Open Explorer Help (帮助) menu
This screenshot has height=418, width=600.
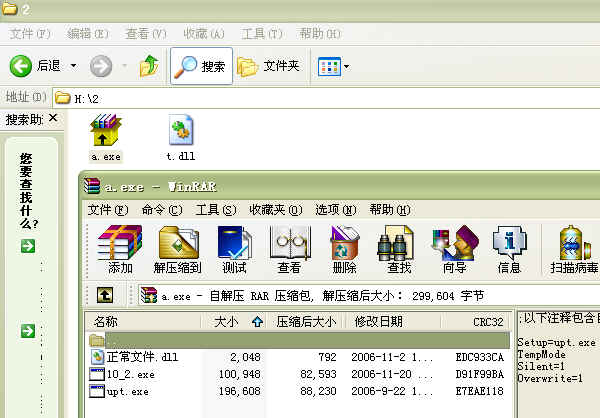(x=320, y=34)
